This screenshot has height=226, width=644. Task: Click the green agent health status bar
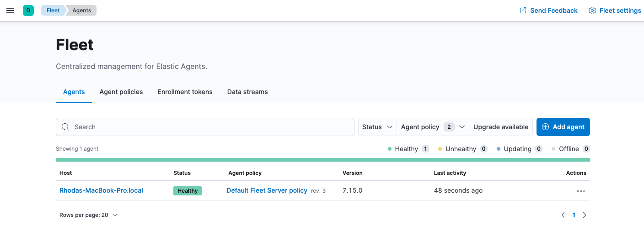[322, 160]
